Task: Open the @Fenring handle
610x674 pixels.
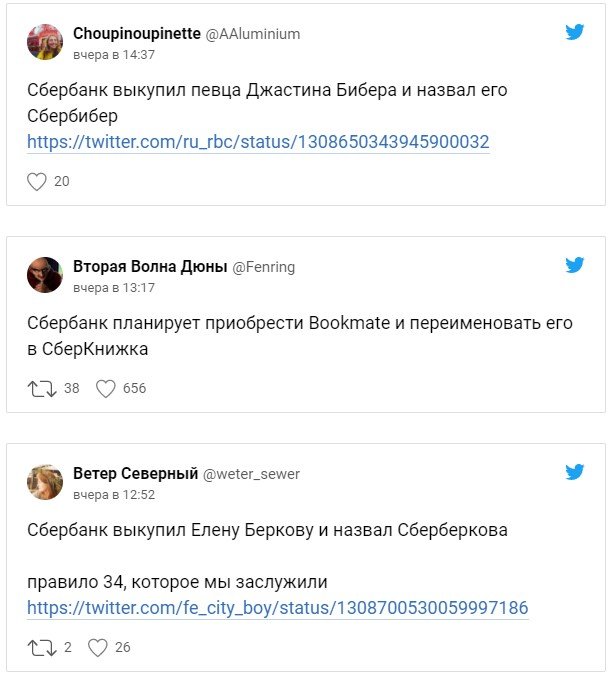Action: pyautogui.click(x=264, y=267)
